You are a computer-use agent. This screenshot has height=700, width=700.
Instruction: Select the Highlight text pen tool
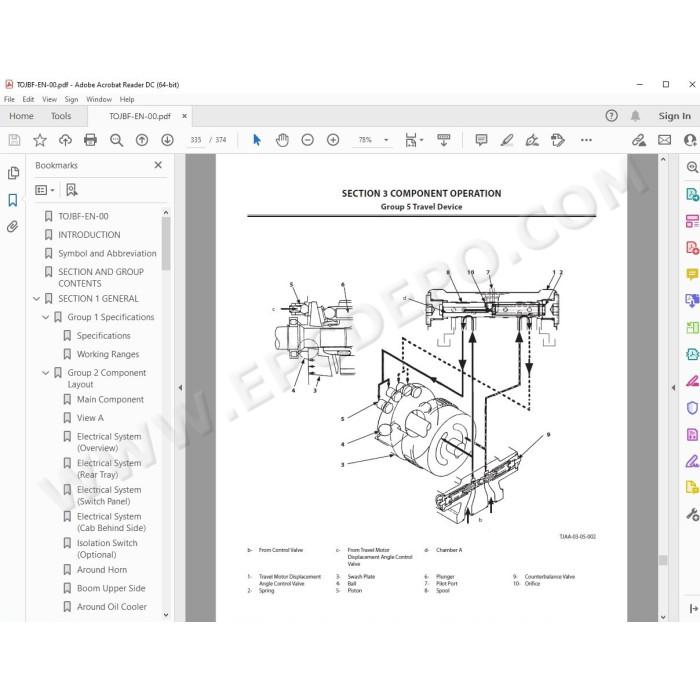[507, 140]
